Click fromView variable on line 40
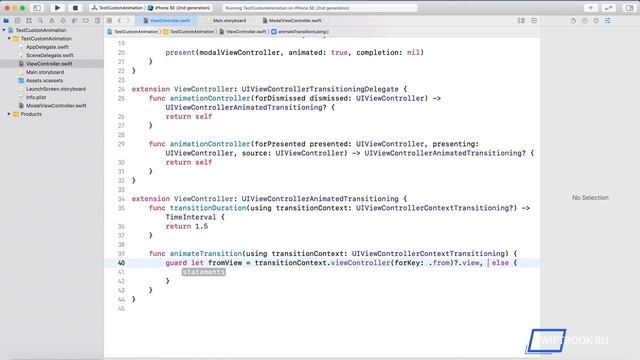Image resolution: width=640 pixels, height=360 pixels. click(x=225, y=263)
